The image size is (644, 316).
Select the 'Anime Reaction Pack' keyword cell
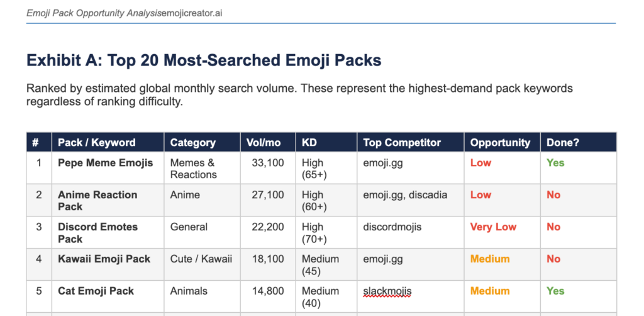[x=97, y=200]
